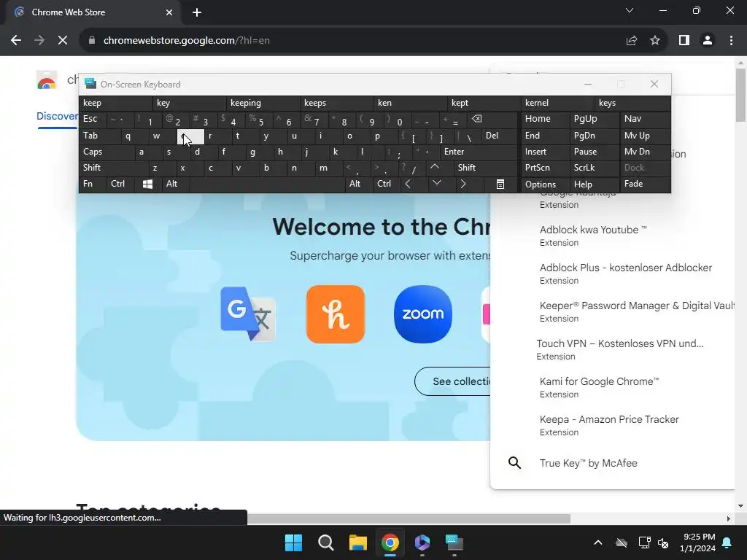Bookmark this page with the star icon
Screen dimensions: 747x560
tap(655, 41)
